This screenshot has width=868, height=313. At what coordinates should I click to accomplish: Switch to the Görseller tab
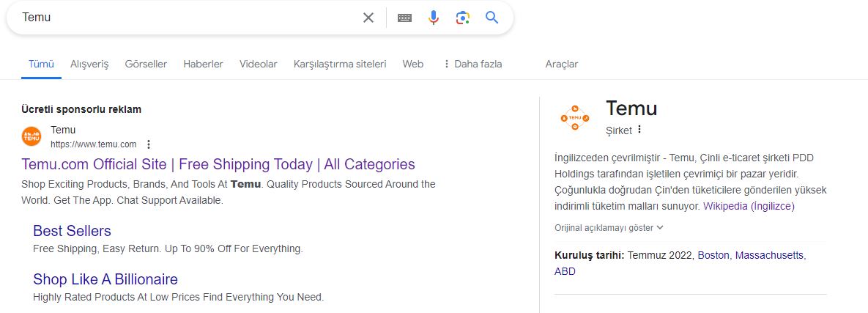[x=146, y=64]
